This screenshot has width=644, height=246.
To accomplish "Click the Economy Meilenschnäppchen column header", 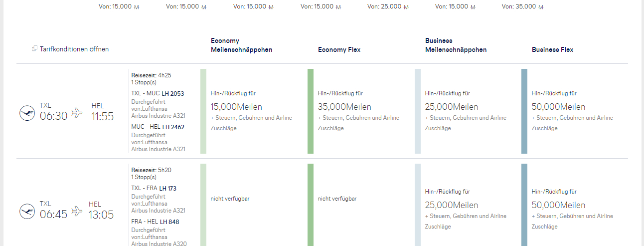I will tap(242, 45).
